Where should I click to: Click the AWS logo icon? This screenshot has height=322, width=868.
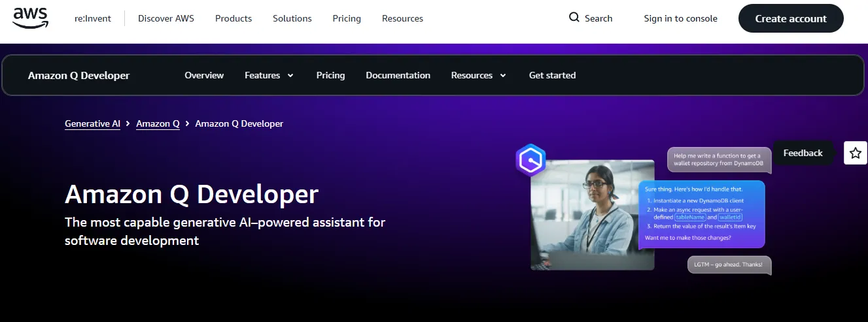(31, 18)
